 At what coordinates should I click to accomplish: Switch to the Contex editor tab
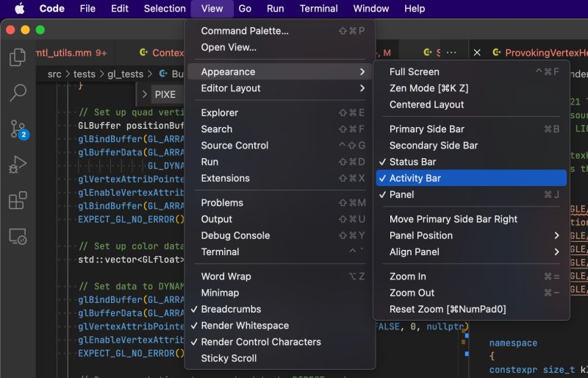161,52
